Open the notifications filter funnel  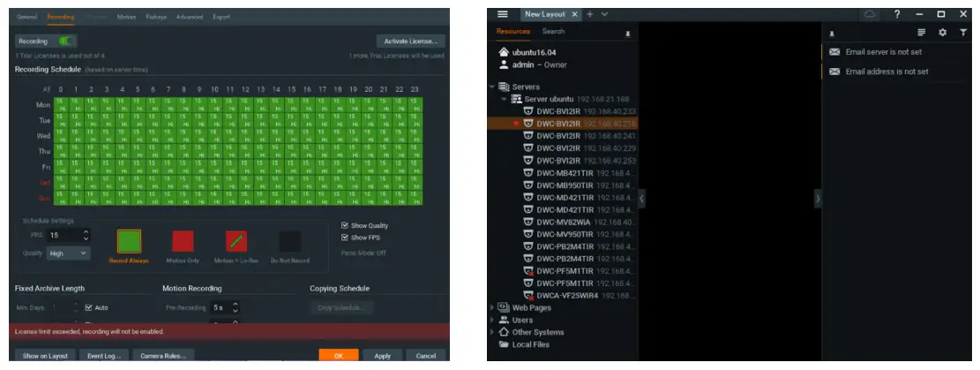[x=963, y=33]
